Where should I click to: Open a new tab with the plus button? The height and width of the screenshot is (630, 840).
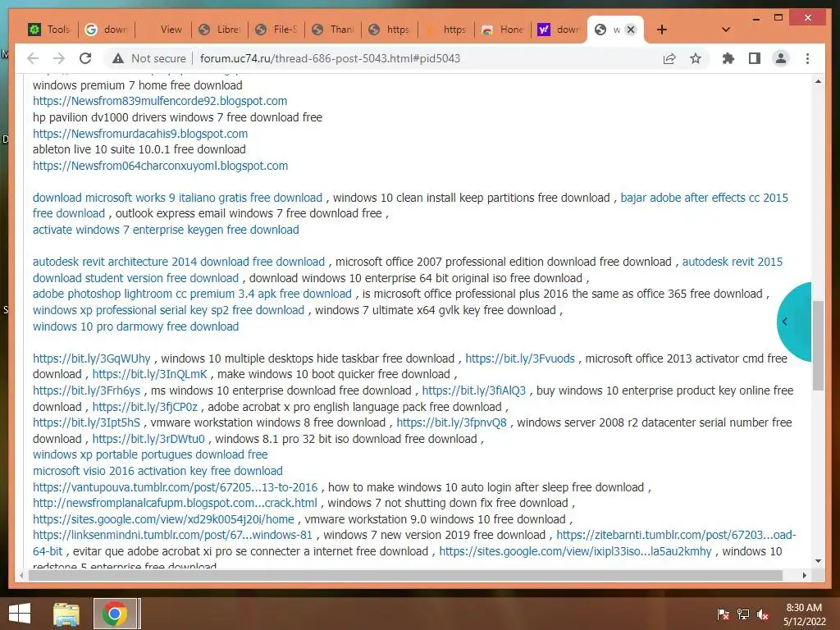click(x=662, y=30)
